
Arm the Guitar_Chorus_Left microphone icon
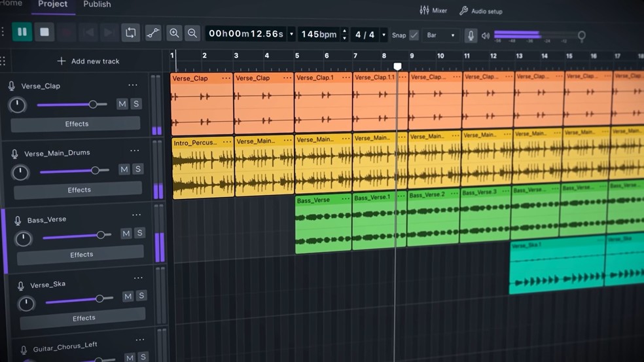(x=24, y=350)
